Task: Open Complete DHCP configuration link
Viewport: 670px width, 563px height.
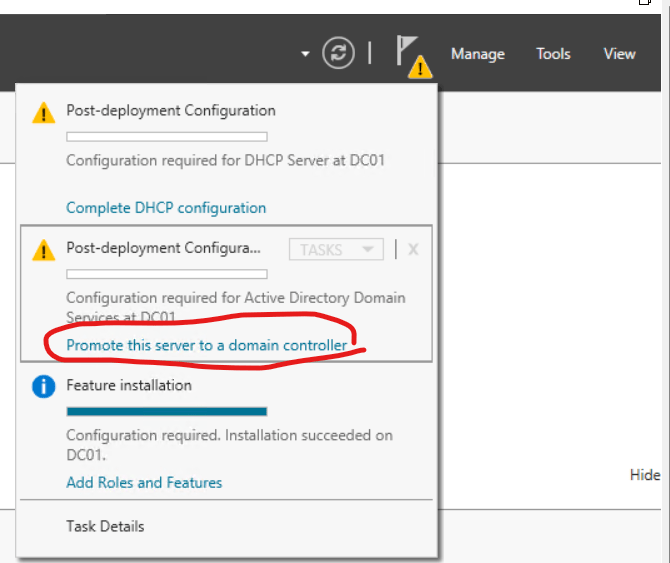Action: [166, 208]
